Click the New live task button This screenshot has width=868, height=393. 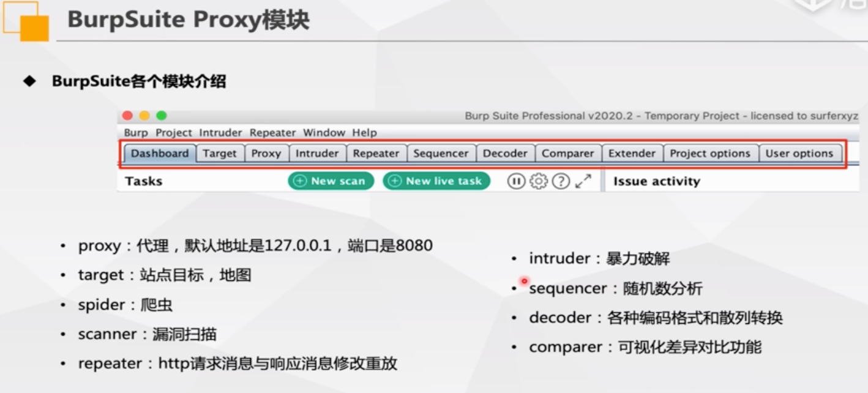[x=436, y=181]
